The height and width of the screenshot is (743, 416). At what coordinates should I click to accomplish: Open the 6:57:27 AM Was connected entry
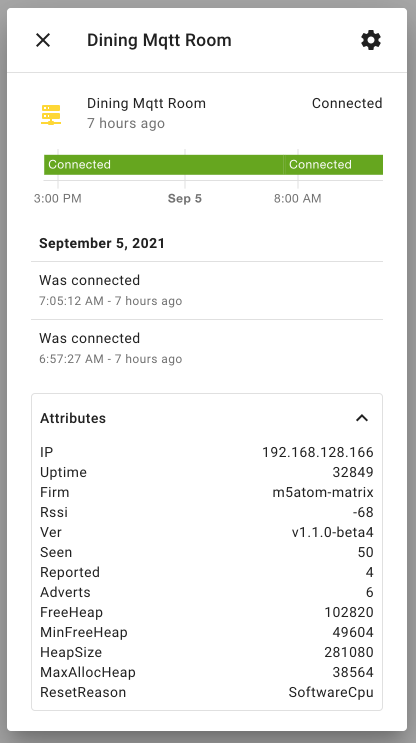pyautogui.click(x=207, y=348)
